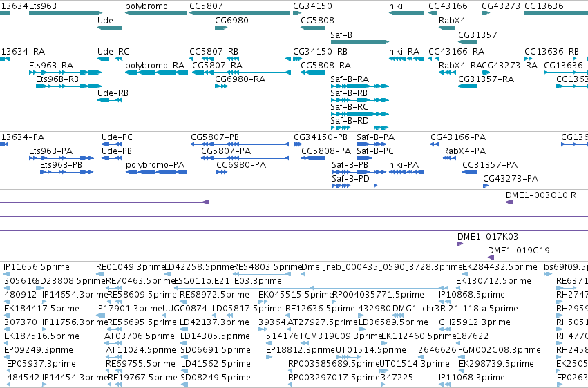Open the CG5807-RB transcript label
Screen dimensions: 588x388
214,51
